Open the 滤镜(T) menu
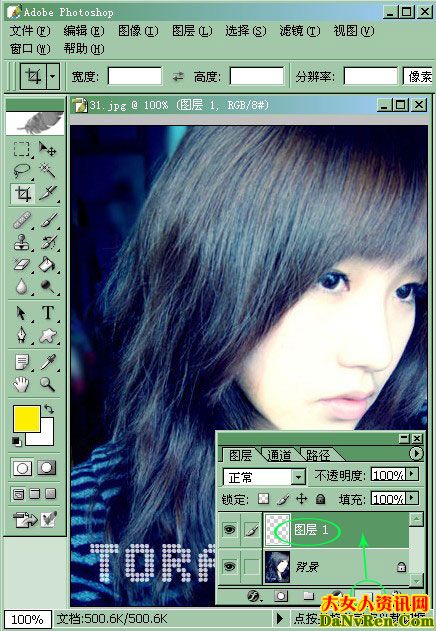This screenshot has height=631, width=436. [300, 31]
